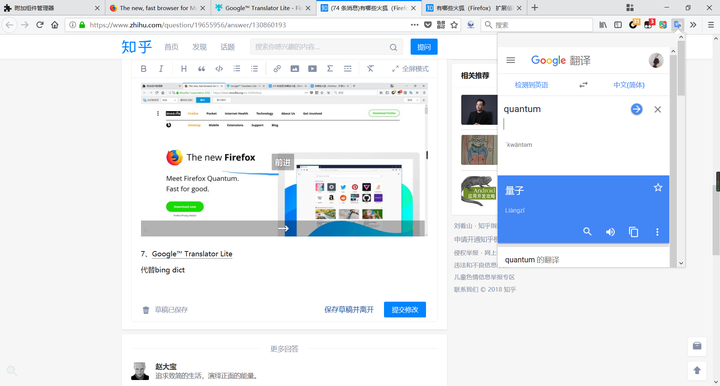Click the translator source text box containing quantum
Viewport: 720px width, 386px height.
pyautogui.click(x=565, y=117)
